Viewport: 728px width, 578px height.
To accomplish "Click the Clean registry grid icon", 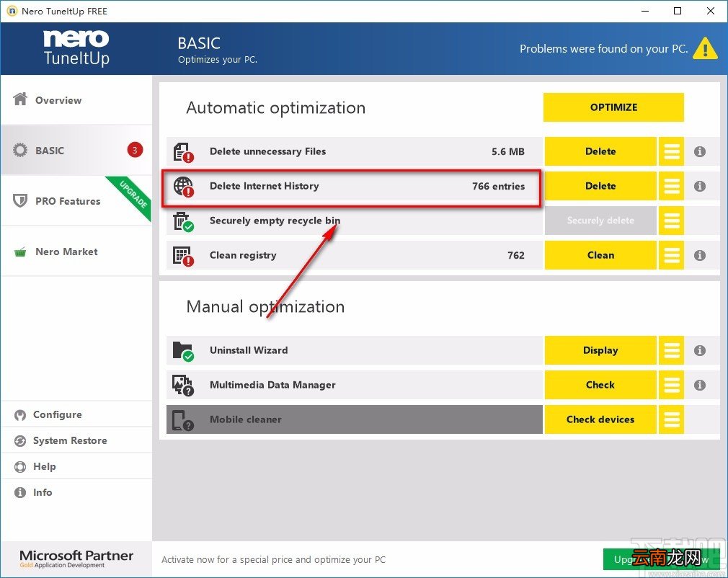I will click(183, 257).
